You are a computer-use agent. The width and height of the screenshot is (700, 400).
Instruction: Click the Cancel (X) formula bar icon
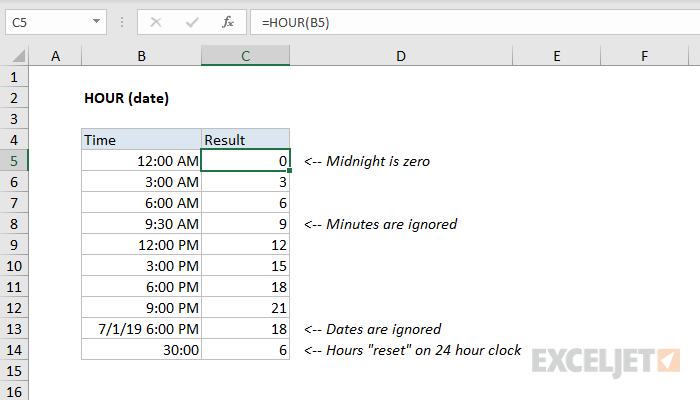pos(156,22)
